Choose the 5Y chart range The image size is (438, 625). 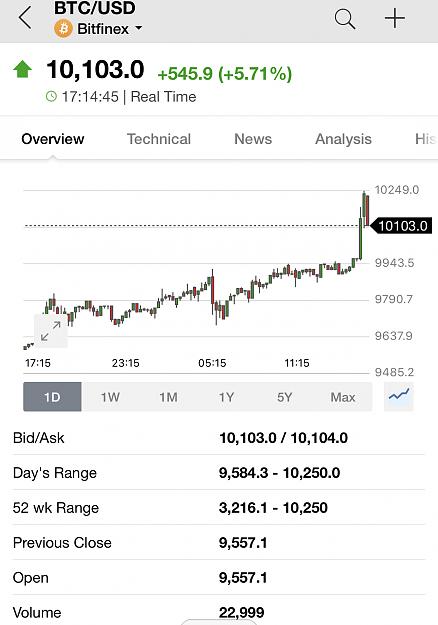(285, 397)
